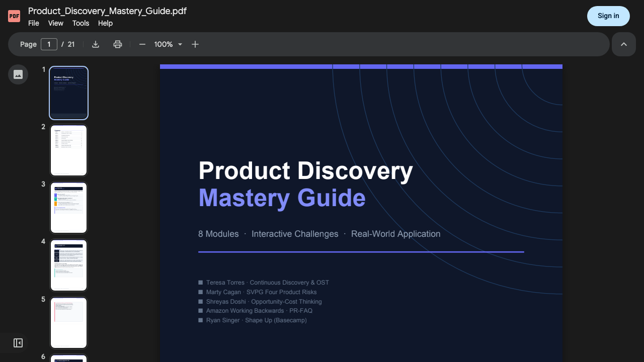Click the 'Mastery Guide' heading text
This screenshot has width=644, height=362.
tap(282, 198)
